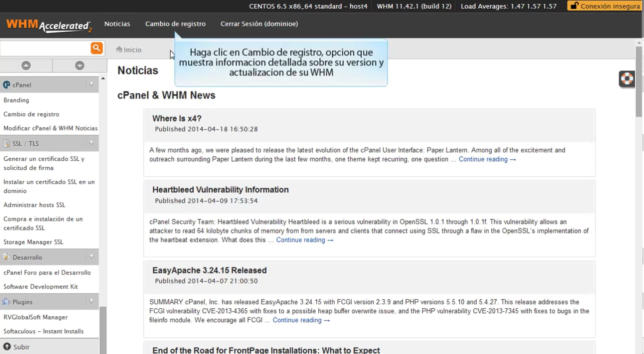Image resolution: width=644 pixels, height=354 pixels.
Task: Click the SSL / TLS section icon
Action: click(6, 143)
